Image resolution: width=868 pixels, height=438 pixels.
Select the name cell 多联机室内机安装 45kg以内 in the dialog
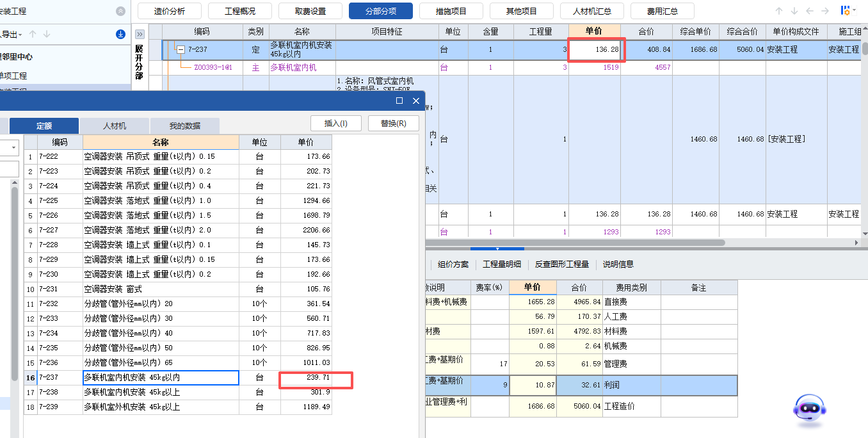pyautogui.click(x=161, y=378)
